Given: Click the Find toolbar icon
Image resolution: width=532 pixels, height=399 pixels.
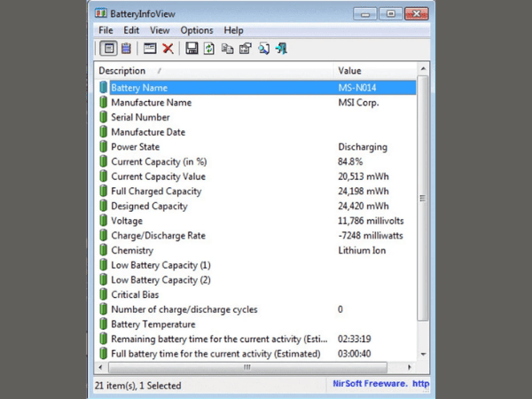Looking at the screenshot, I should click(263, 49).
